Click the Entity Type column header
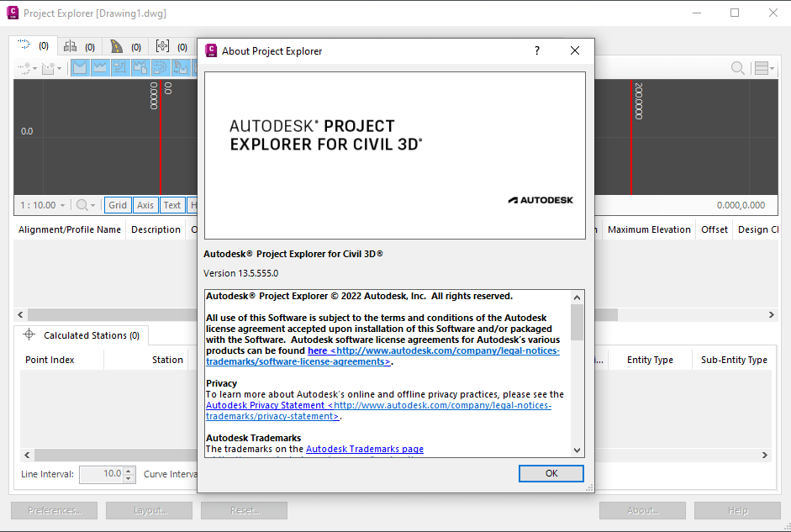The image size is (791, 532). [650, 360]
